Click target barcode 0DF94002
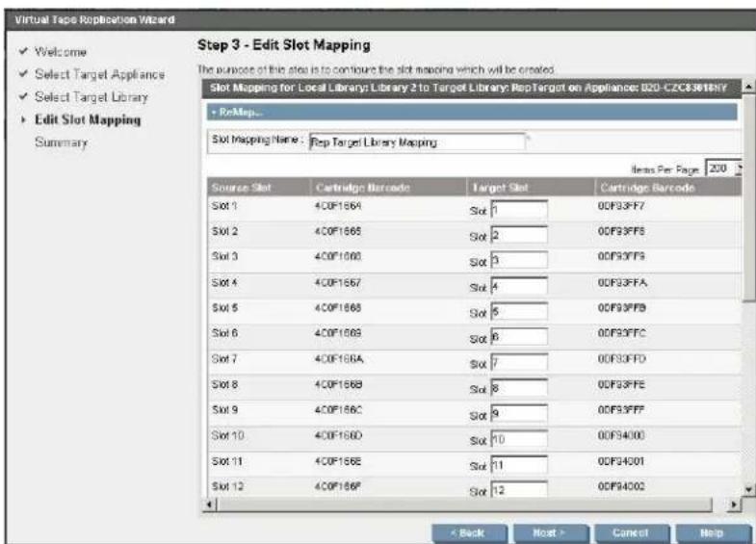The image size is (756, 544). point(621,486)
